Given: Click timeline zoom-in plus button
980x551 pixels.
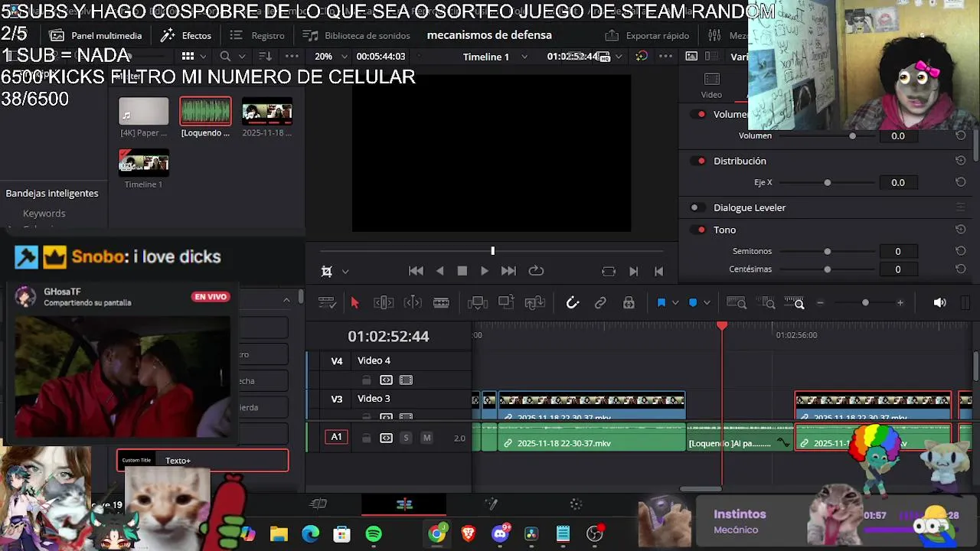Looking at the screenshot, I should 900,303.
